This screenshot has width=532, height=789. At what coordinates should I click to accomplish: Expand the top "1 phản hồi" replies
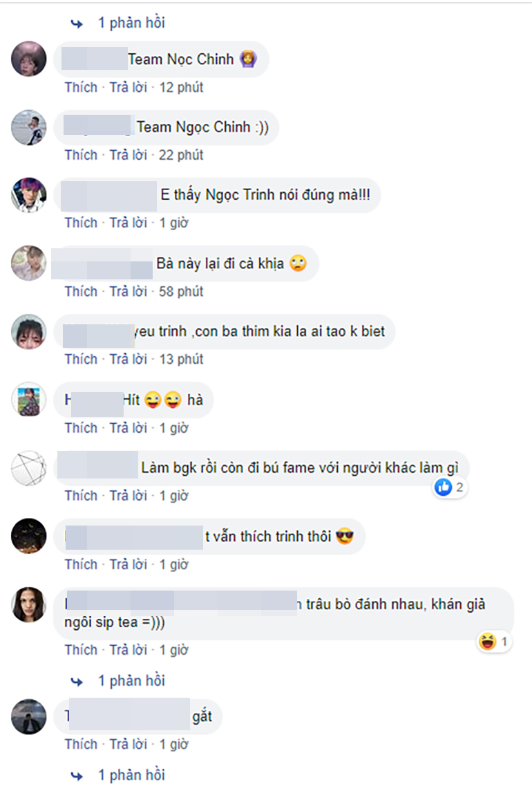tap(131, 23)
